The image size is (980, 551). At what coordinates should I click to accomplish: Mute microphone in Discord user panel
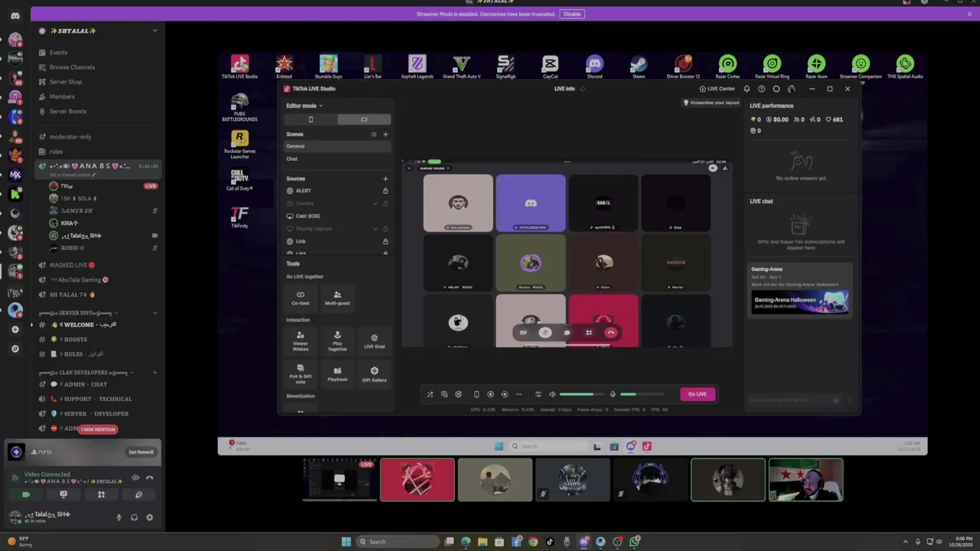click(x=119, y=517)
